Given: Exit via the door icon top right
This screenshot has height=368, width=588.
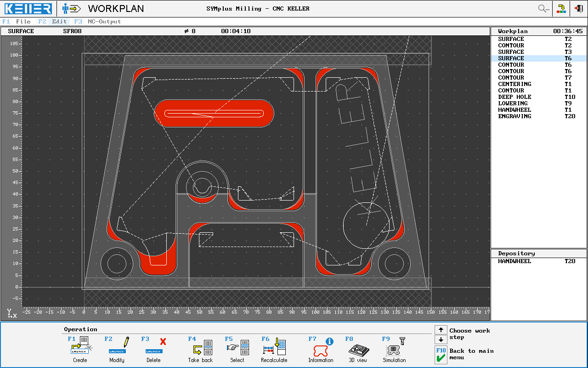Looking at the screenshot, I should [x=578, y=8].
